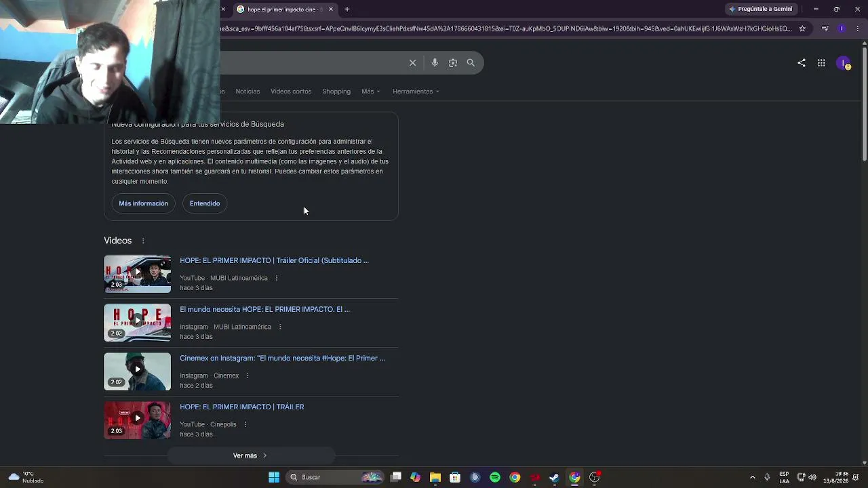Open the Google apps grid

click(821, 63)
